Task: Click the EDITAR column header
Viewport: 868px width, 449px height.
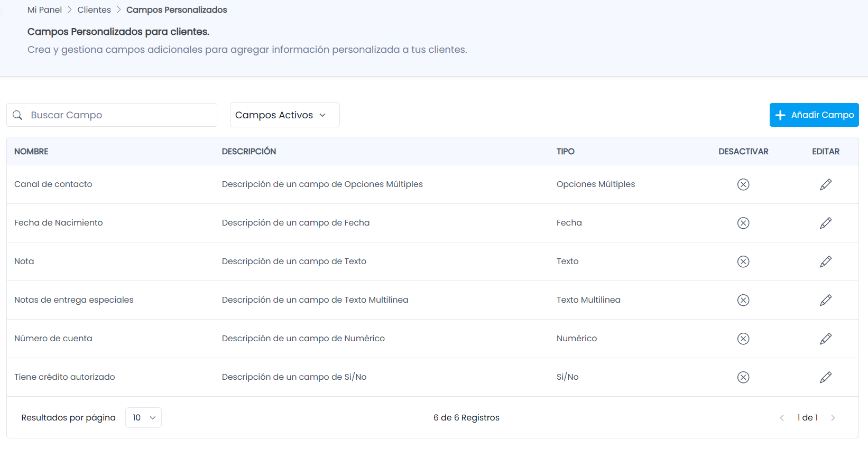Action: (x=826, y=152)
